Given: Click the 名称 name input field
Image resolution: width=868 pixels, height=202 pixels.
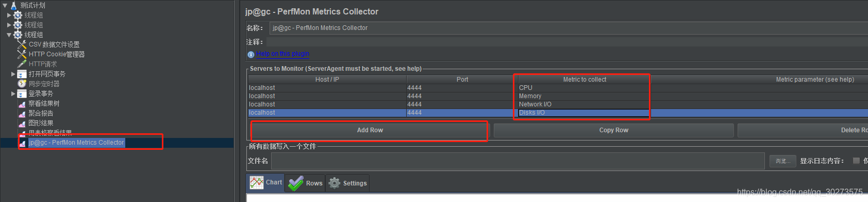Looking at the screenshot, I should [569, 28].
